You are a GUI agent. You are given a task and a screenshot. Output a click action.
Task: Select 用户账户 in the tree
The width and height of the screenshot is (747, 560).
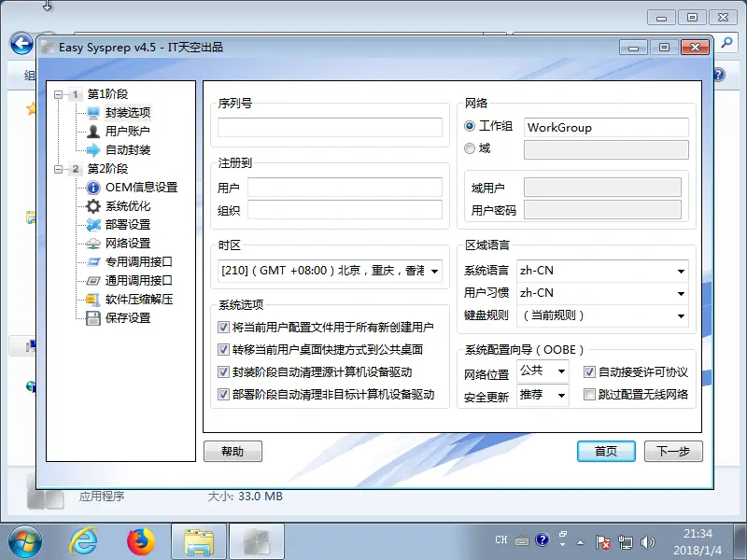pos(128,132)
